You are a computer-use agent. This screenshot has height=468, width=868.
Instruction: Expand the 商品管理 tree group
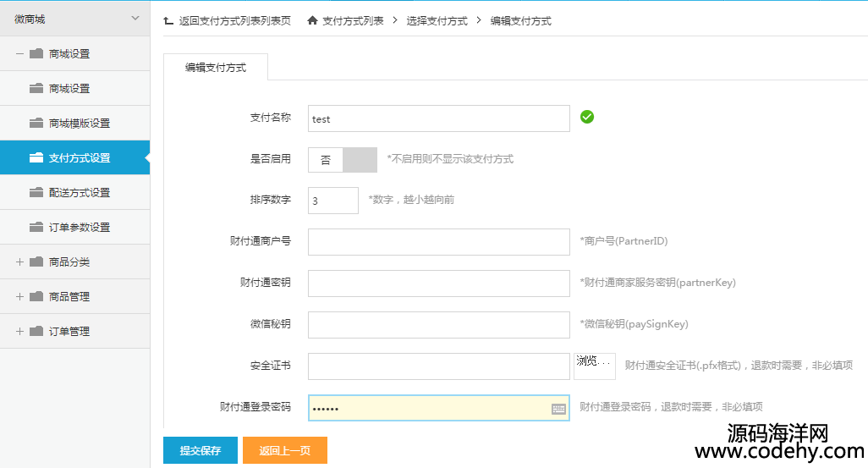pos(19,296)
